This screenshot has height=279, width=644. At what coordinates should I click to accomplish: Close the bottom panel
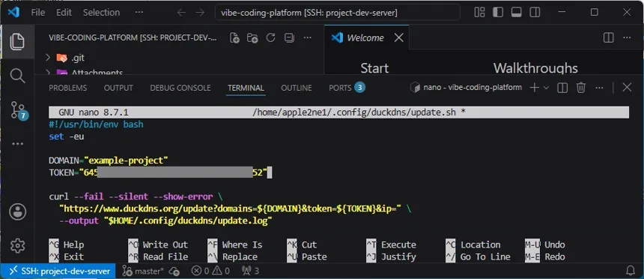click(627, 87)
